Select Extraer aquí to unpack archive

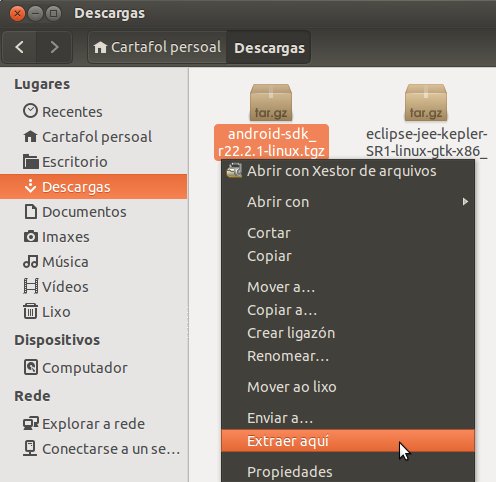tap(348, 441)
